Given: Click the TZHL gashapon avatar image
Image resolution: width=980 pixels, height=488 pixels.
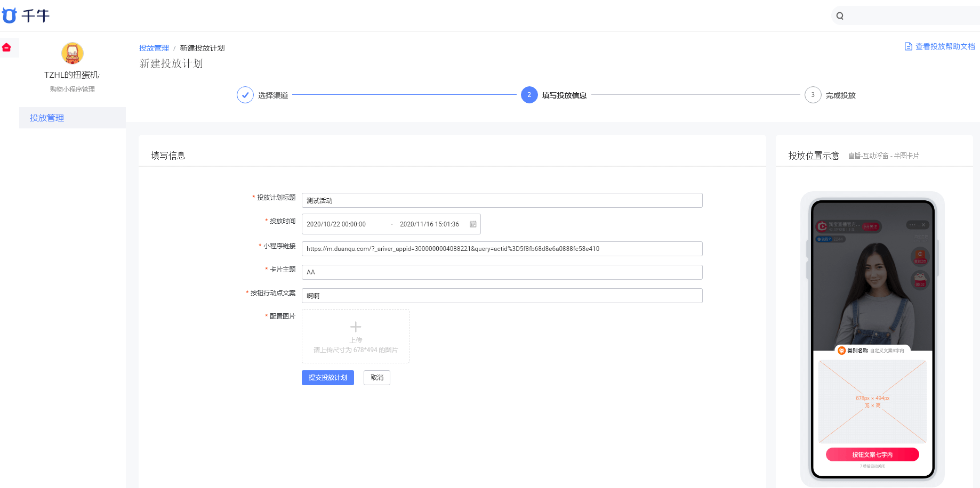Looking at the screenshot, I should tap(73, 53).
